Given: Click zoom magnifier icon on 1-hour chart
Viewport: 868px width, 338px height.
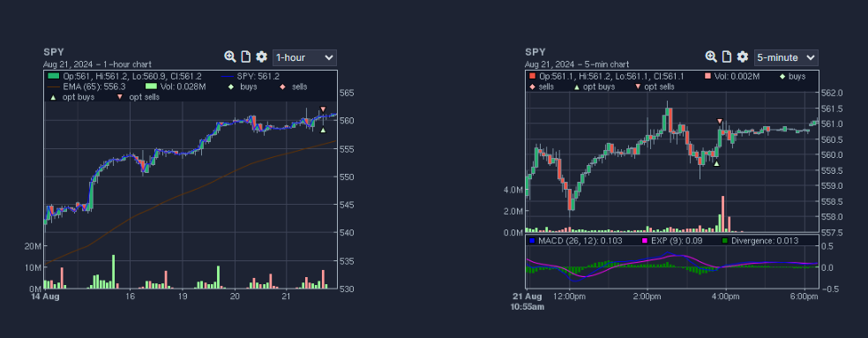Looking at the screenshot, I should click(229, 56).
